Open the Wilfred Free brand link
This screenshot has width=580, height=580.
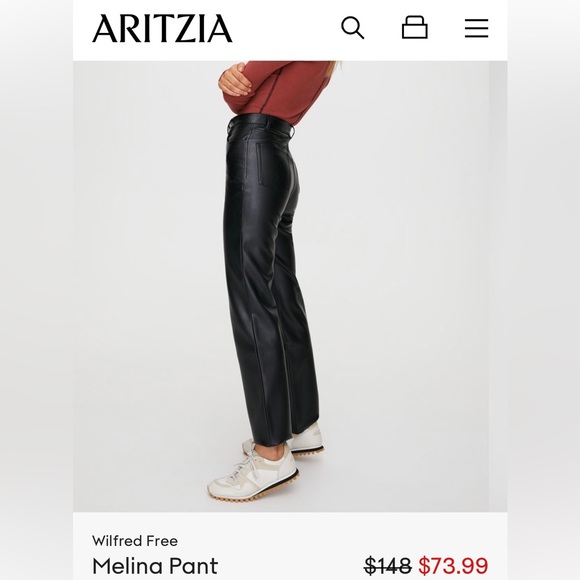point(135,541)
